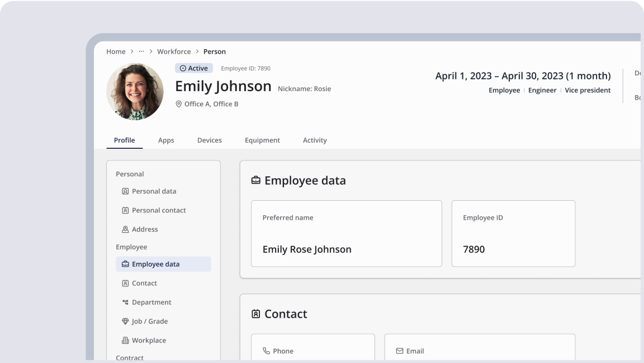The height and width of the screenshot is (363, 644).
Task: Click the Department hierarchy icon in sidebar
Action: click(125, 303)
